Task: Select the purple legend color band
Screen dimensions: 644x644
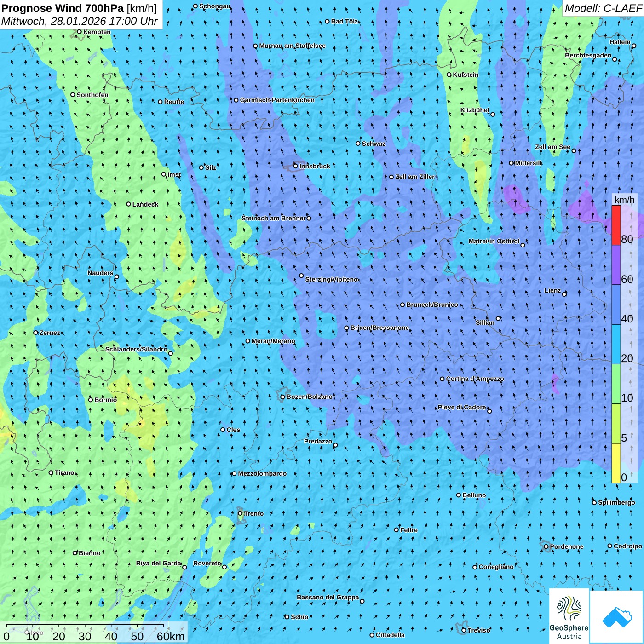Action: [616, 265]
